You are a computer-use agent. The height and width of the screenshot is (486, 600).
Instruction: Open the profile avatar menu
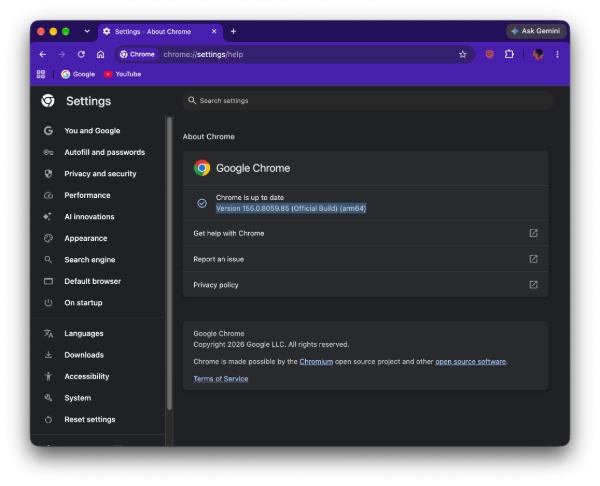538,54
